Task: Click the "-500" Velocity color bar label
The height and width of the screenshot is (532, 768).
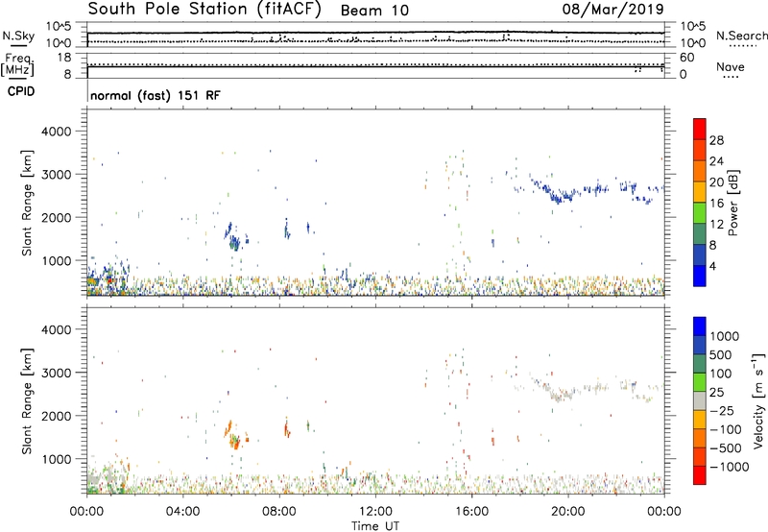Action: tap(726, 447)
